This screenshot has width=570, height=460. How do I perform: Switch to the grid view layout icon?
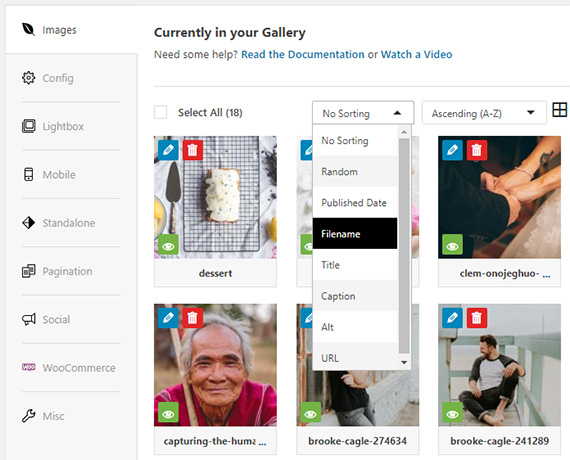click(559, 110)
